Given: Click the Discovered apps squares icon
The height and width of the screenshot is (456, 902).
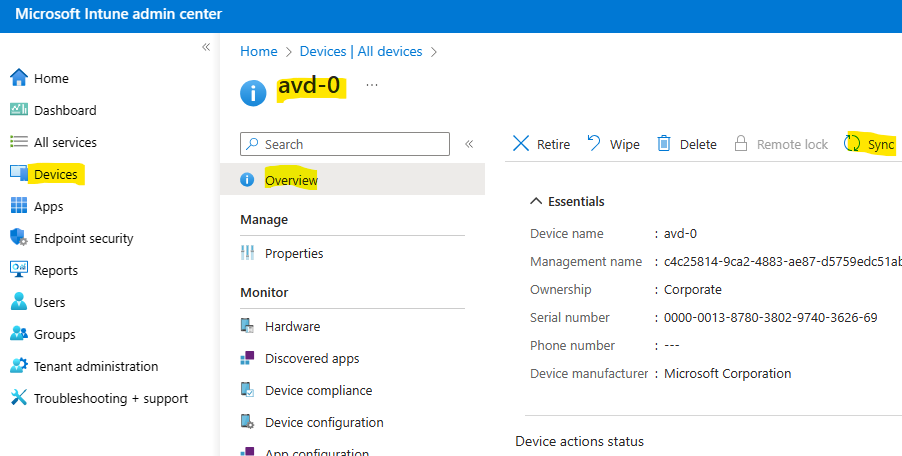Looking at the screenshot, I should [x=247, y=358].
